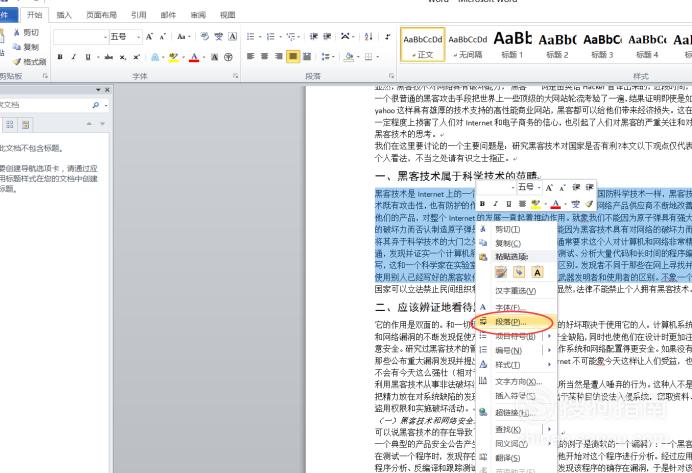The image size is (692, 473).
Task: Click the search magnifier icon in the navigation pane
Action: click(96, 105)
